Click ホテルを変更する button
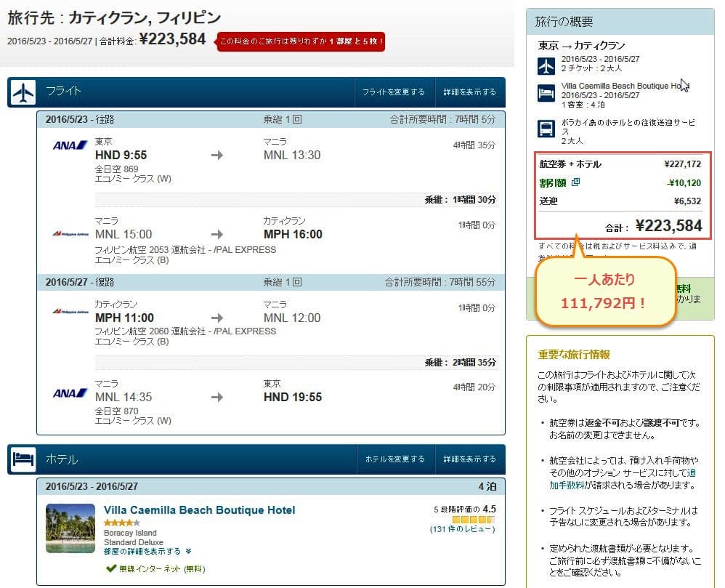 click(x=395, y=459)
